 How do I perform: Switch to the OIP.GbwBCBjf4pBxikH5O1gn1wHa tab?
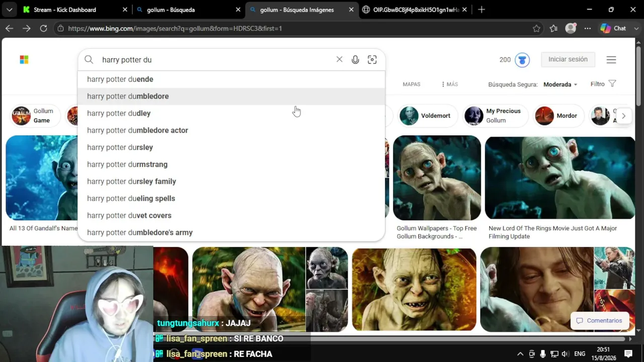click(415, 10)
